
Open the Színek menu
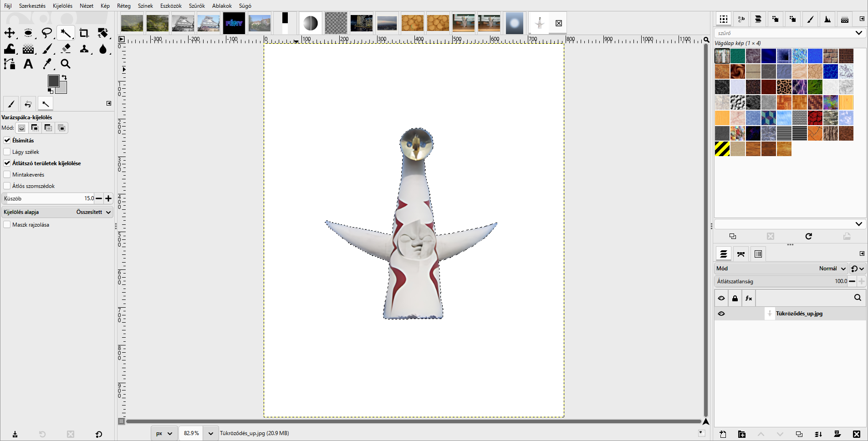pos(145,6)
